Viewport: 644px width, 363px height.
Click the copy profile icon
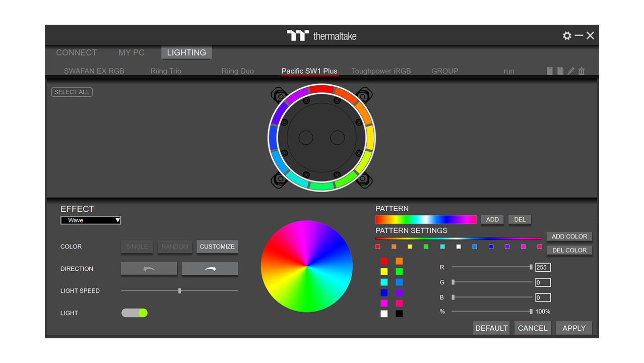[560, 71]
